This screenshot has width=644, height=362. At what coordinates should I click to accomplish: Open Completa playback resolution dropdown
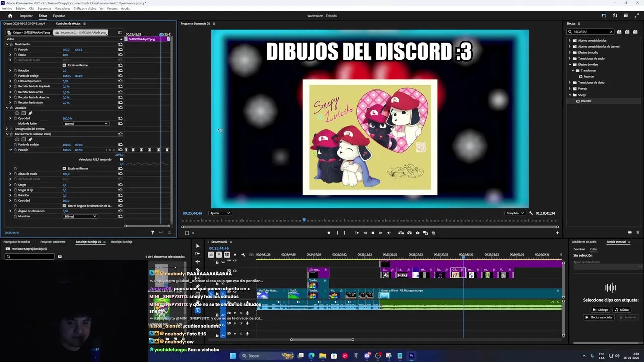coord(515,213)
